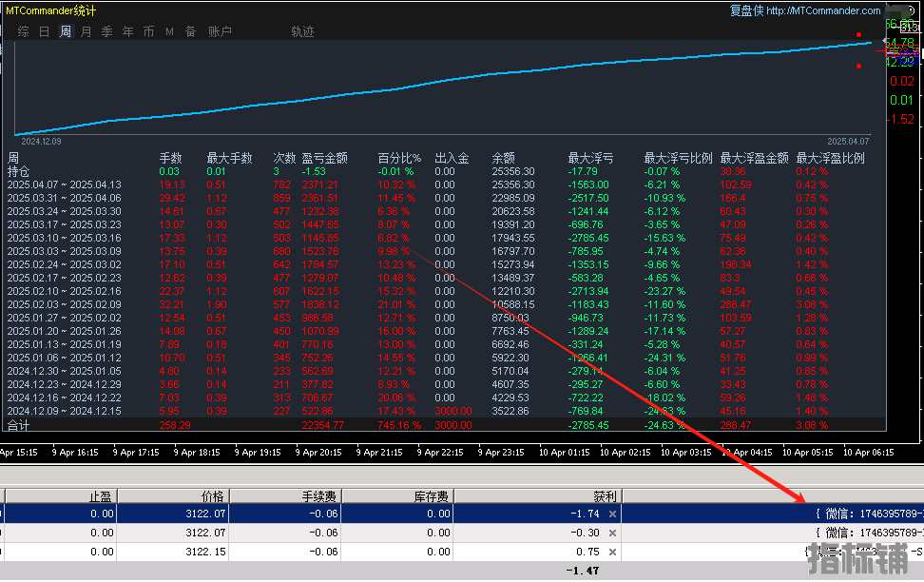The height and width of the screenshot is (582, 924).
Task: Close the -0.30 profit order with X
Action: (612, 533)
